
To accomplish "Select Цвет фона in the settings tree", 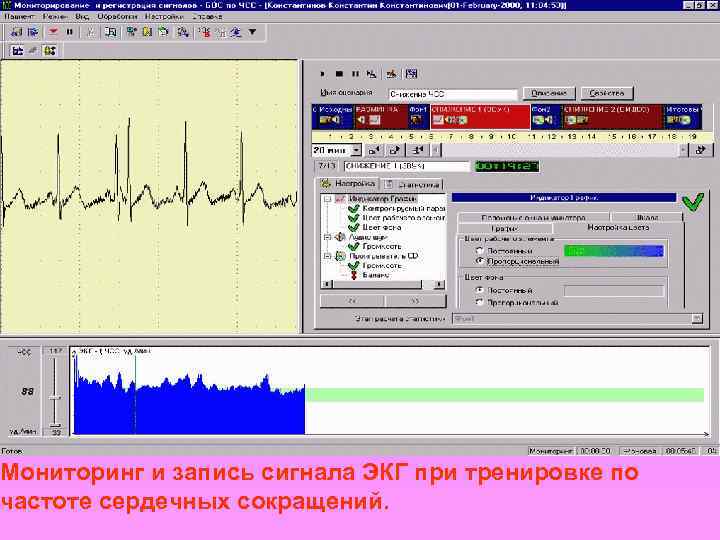I will 381,227.
